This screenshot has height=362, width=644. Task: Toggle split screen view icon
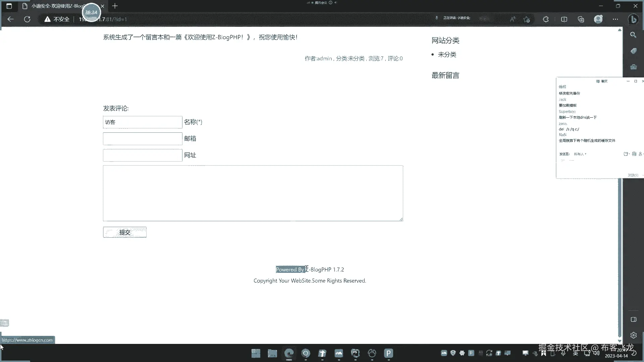click(564, 19)
